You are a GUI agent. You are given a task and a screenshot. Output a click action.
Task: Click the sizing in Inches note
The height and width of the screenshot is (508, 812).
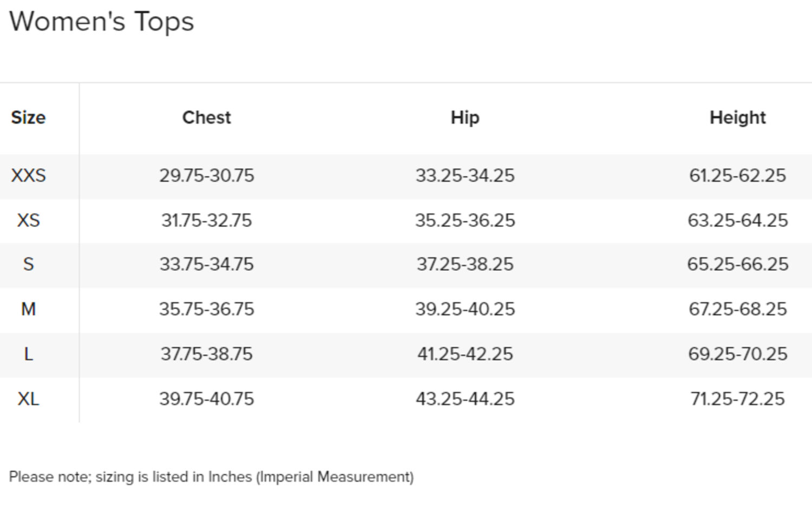click(x=211, y=477)
